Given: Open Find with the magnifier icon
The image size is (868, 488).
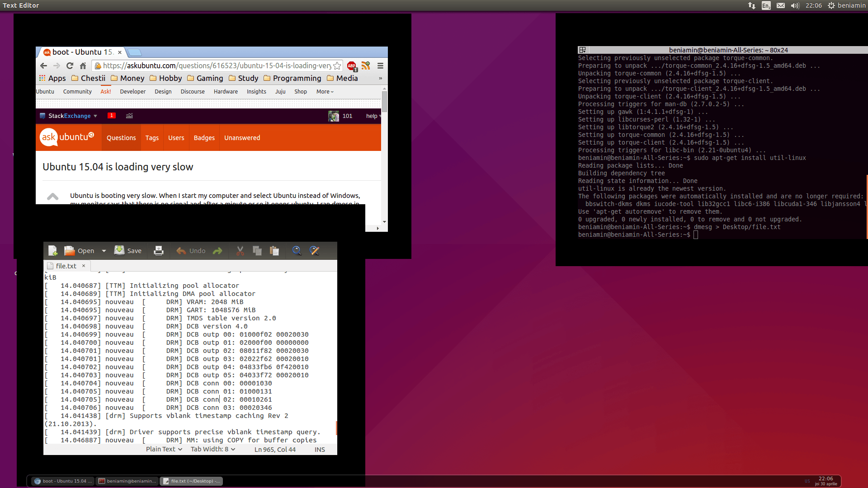Looking at the screenshot, I should [297, 251].
